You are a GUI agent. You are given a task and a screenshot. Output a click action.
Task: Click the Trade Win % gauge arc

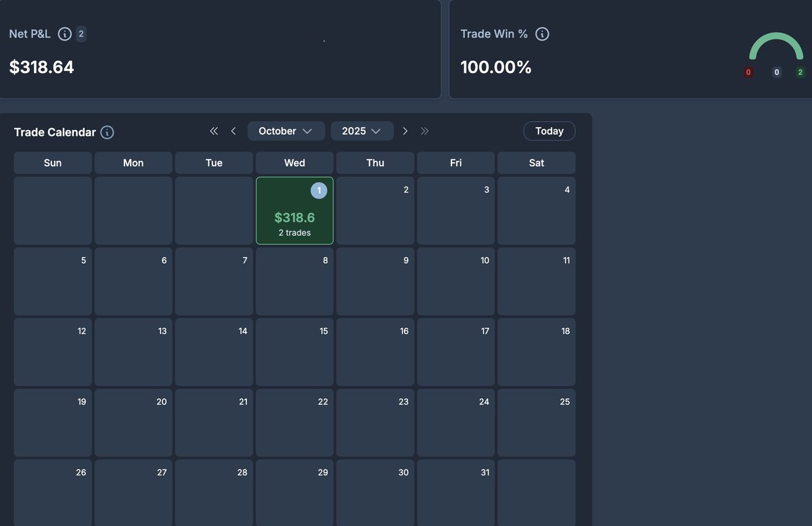click(776, 46)
